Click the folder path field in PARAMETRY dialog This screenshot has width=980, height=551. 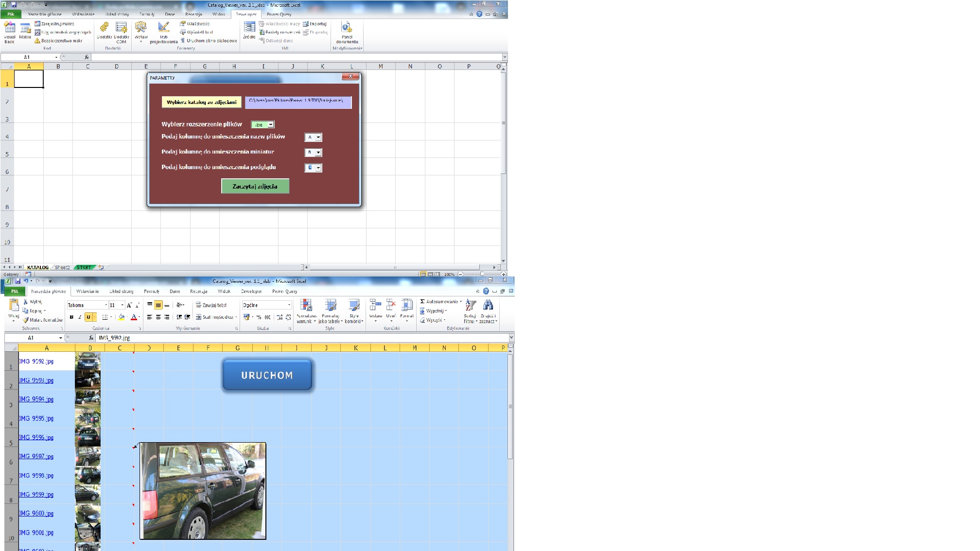[298, 102]
